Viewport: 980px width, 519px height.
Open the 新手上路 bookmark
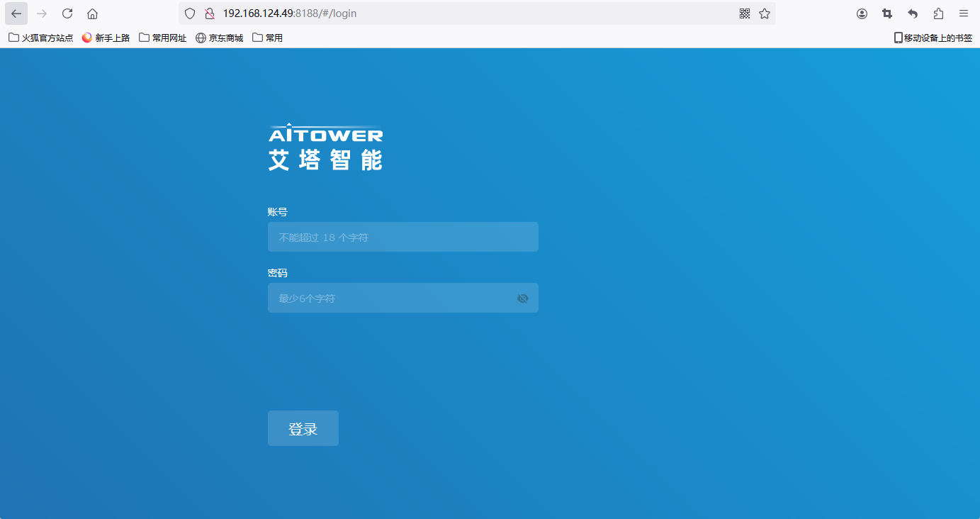(x=106, y=38)
